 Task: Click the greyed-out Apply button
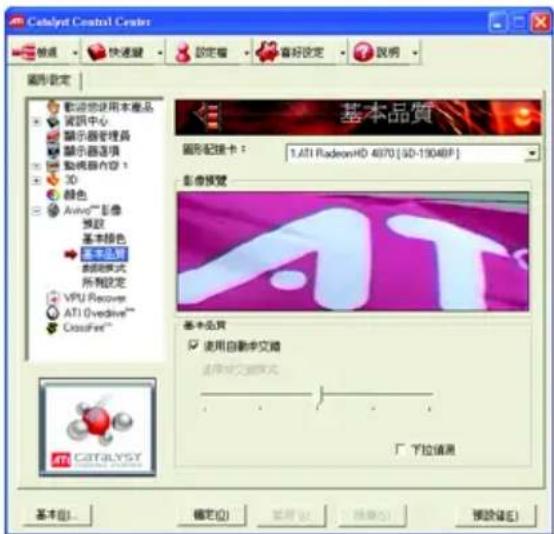(291, 515)
